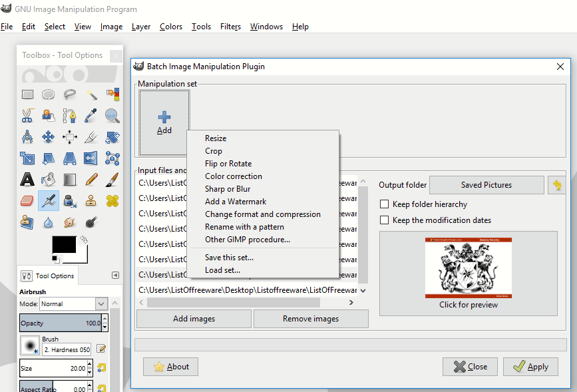Select the Zoom magnifier tool
577x392 pixels.
(x=112, y=116)
